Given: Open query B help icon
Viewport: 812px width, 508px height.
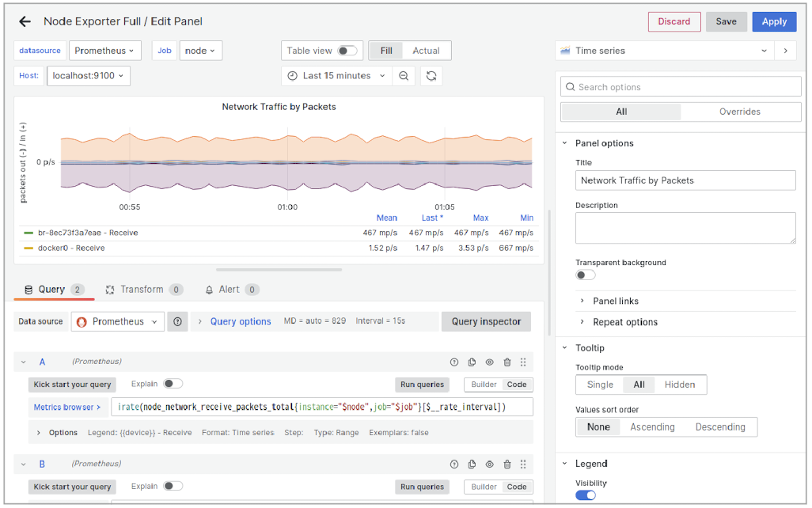Looking at the screenshot, I should (454, 464).
